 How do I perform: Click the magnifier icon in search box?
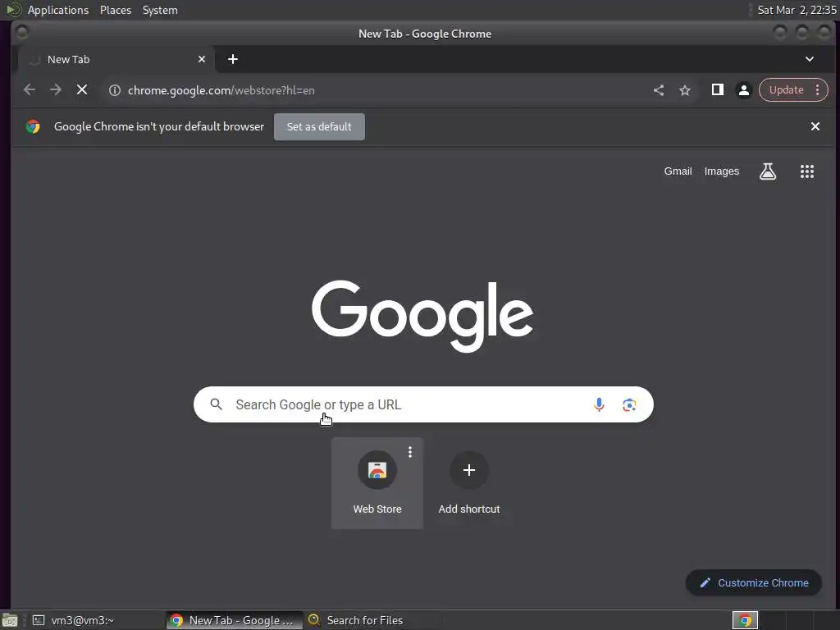coord(216,404)
